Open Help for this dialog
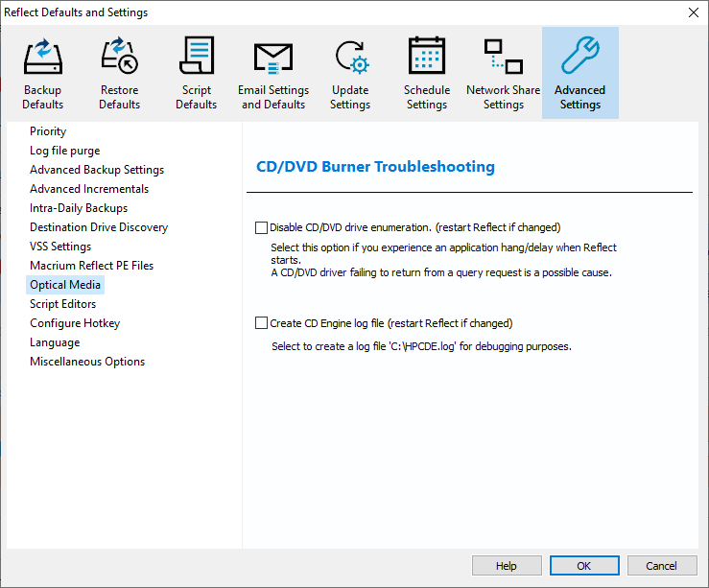The width and height of the screenshot is (709, 588). coord(506,566)
